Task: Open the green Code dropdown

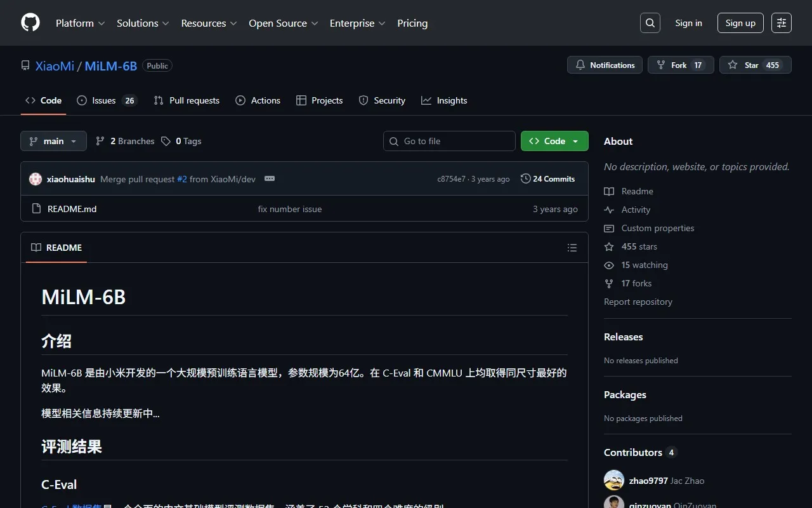Action: (x=554, y=141)
